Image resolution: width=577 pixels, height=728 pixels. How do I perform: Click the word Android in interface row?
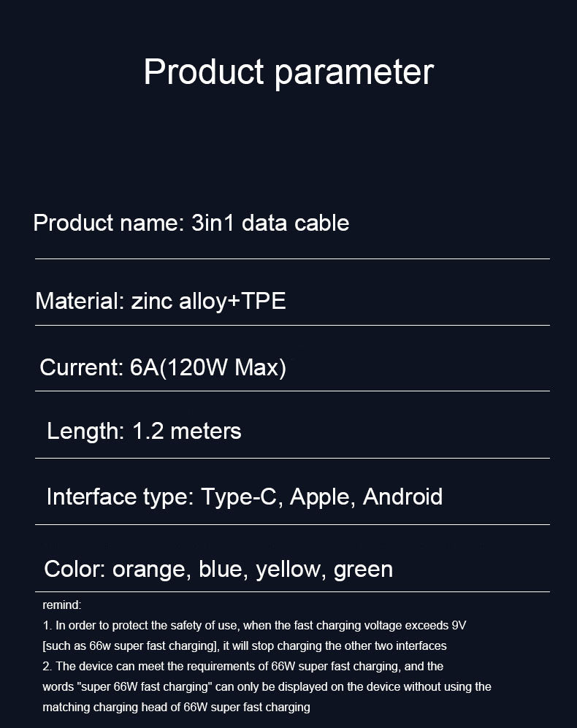click(402, 497)
